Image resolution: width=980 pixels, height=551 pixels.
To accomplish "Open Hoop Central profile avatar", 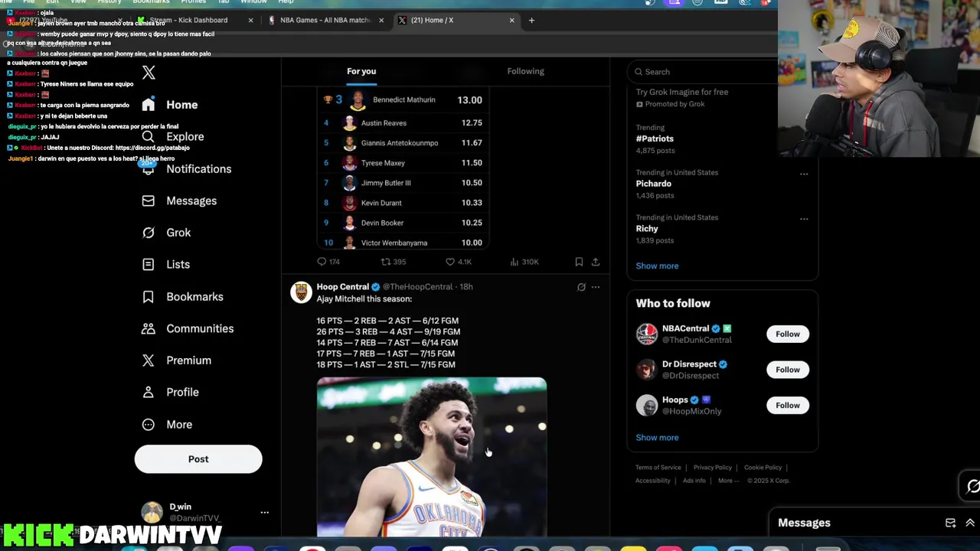I will pos(301,292).
